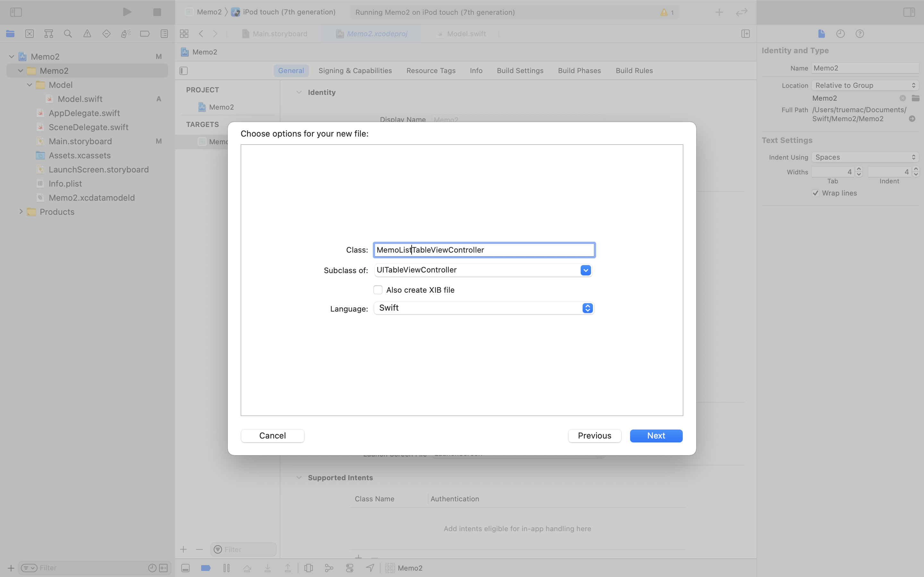924x577 pixels.
Task: Click the Cancel button in dialog
Action: click(272, 435)
